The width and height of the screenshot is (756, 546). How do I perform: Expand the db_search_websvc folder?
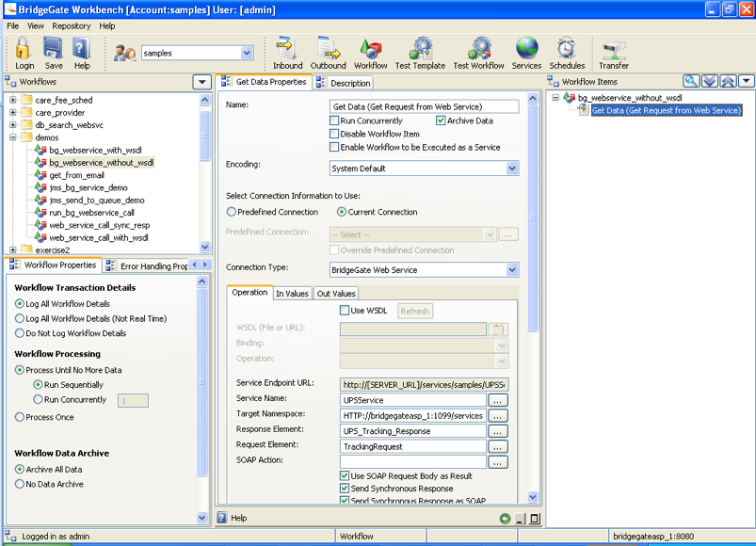(13, 125)
